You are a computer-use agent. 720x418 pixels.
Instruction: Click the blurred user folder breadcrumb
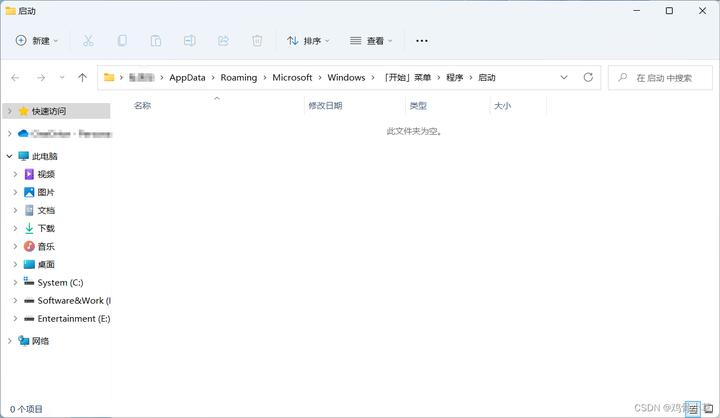point(141,78)
